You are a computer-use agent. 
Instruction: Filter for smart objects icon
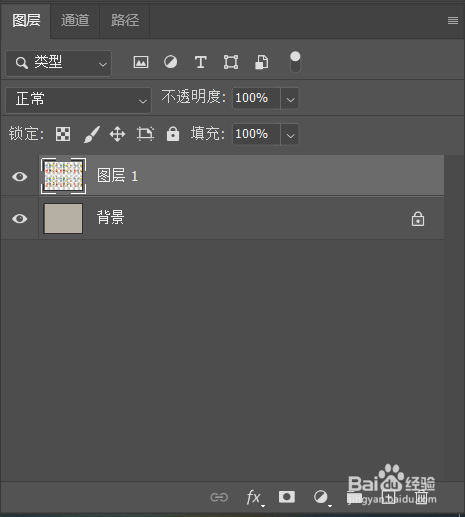(x=261, y=62)
